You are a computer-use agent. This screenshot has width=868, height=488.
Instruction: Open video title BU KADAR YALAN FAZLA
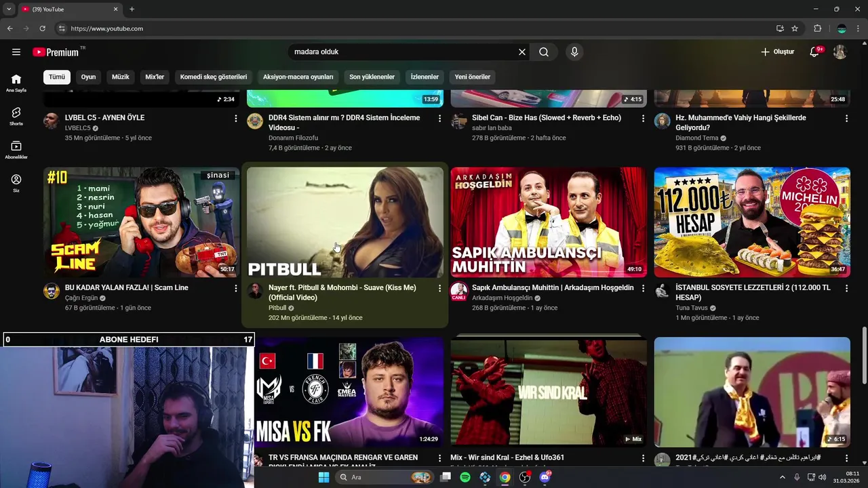[127, 287]
